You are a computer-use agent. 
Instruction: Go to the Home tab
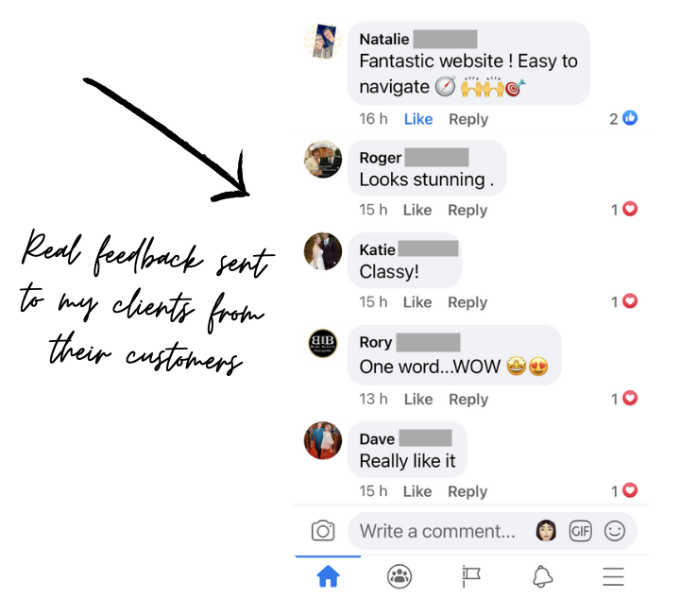click(x=328, y=576)
